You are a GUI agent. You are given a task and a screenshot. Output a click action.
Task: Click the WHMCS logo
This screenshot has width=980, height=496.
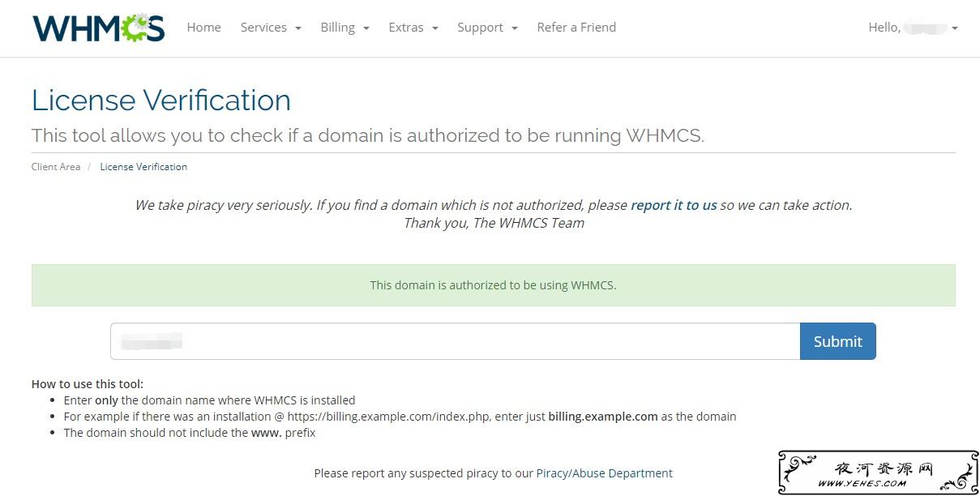pos(99,28)
